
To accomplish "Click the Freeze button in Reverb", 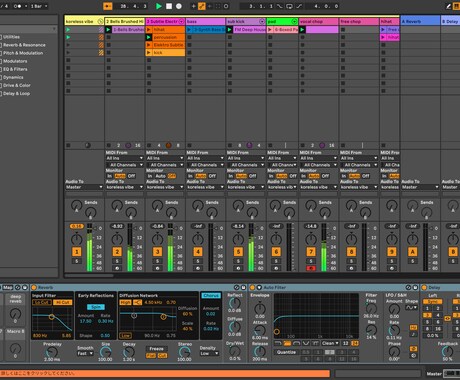I will 156,349.
